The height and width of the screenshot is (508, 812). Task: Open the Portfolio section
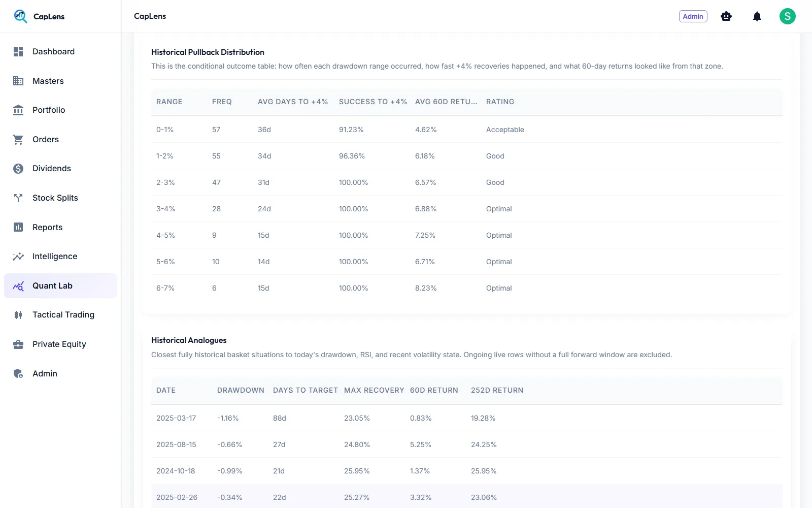pyautogui.click(x=49, y=110)
